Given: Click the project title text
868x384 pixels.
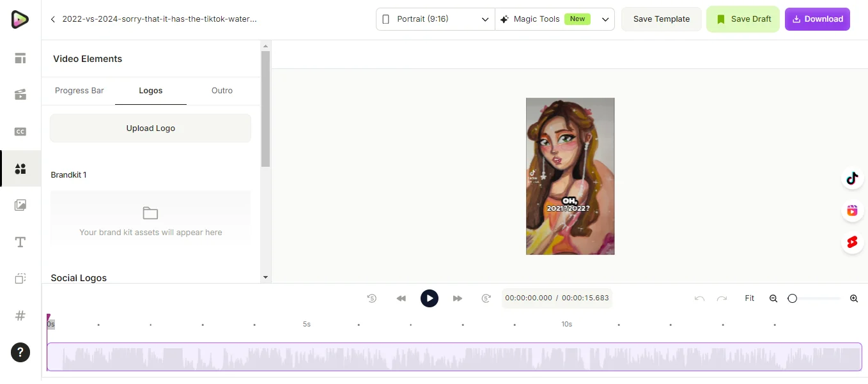Looking at the screenshot, I should point(159,19).
